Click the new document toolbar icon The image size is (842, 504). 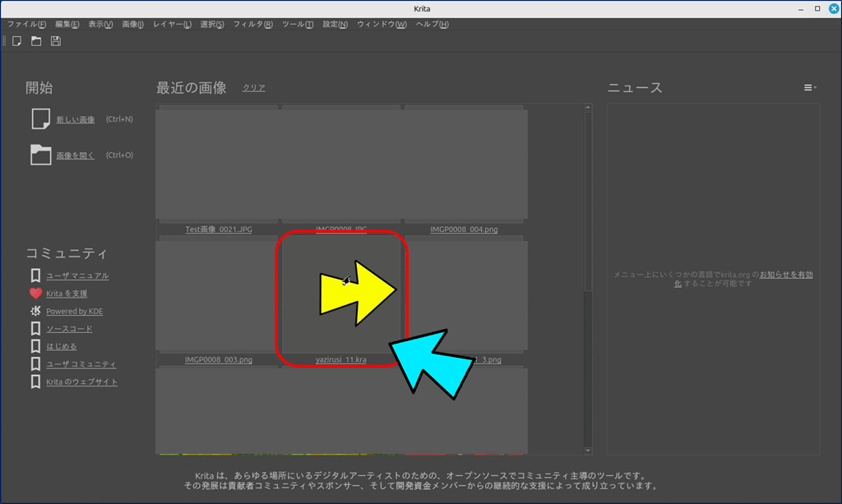tap(16, 41)
